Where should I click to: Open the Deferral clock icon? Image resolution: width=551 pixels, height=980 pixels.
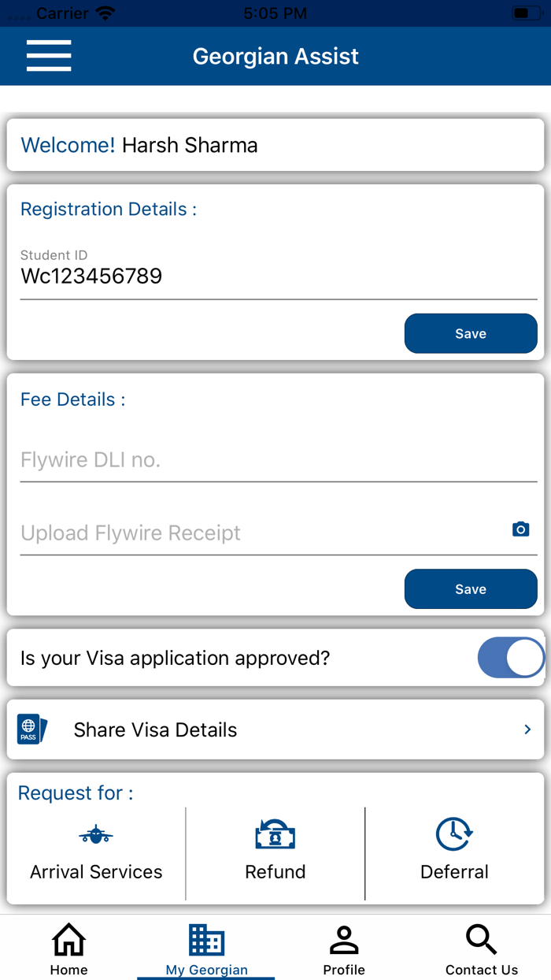[454, 834]
